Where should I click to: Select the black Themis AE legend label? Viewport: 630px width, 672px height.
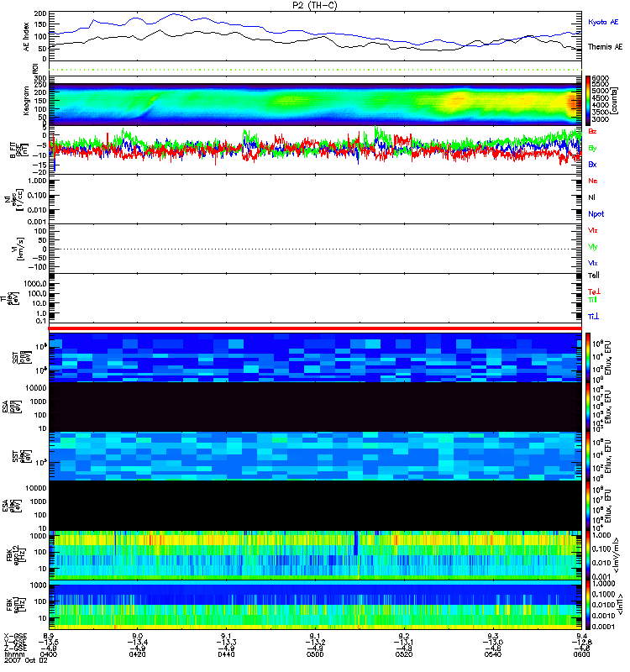[605, 47]
